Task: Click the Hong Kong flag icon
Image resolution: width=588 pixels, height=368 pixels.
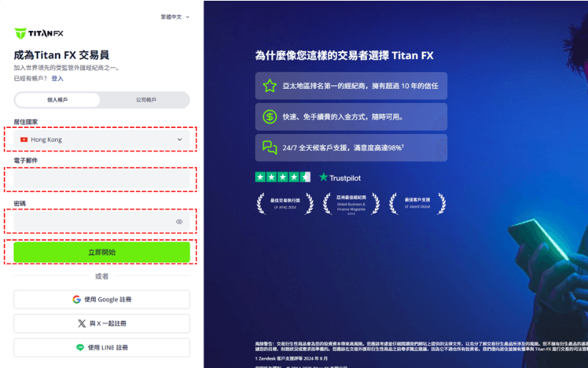Action: pyautogui.click(x=24, y=139)
